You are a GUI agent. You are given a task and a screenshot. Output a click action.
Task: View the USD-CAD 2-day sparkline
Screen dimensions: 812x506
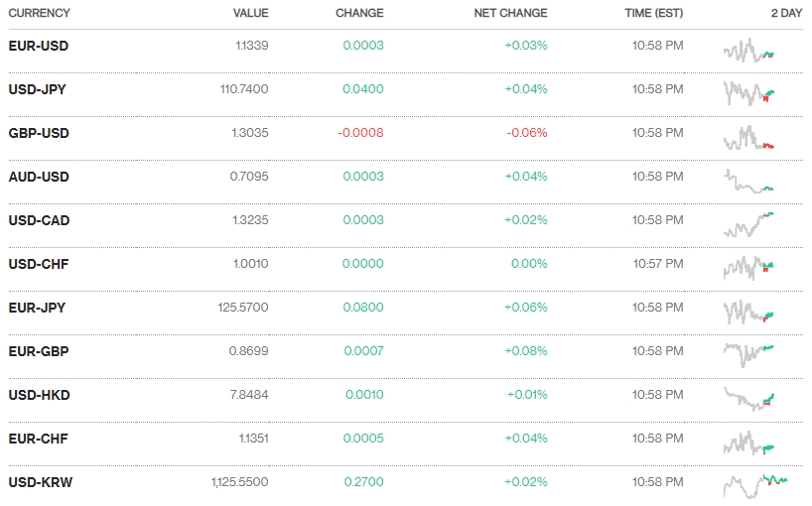(749, 224)
